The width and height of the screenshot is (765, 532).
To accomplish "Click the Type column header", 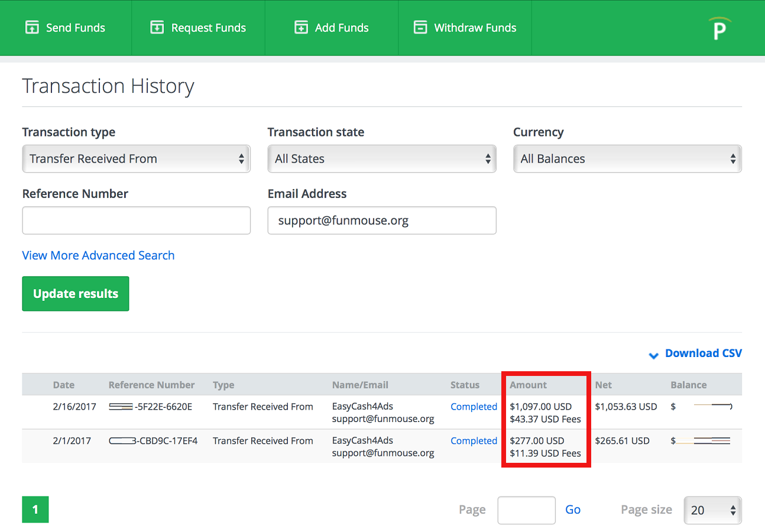I will pyautogui.click(x=223, y=385).
